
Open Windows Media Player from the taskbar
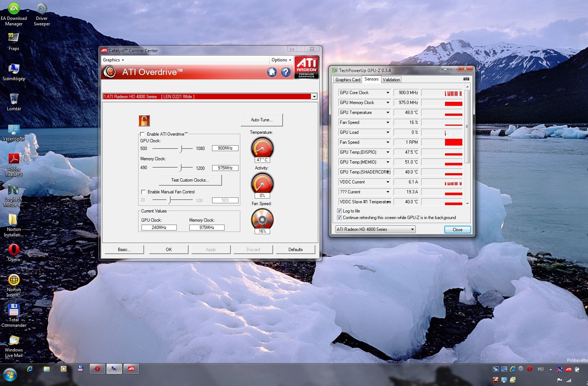64,369
